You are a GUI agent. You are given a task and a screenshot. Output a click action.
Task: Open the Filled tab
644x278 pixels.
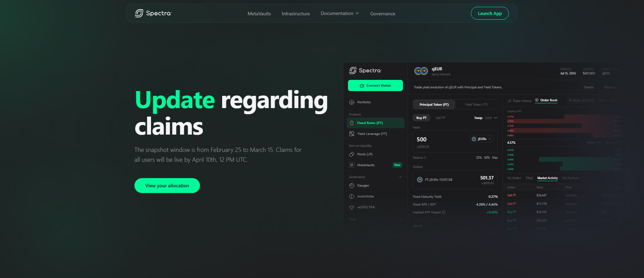pos(529,178)
